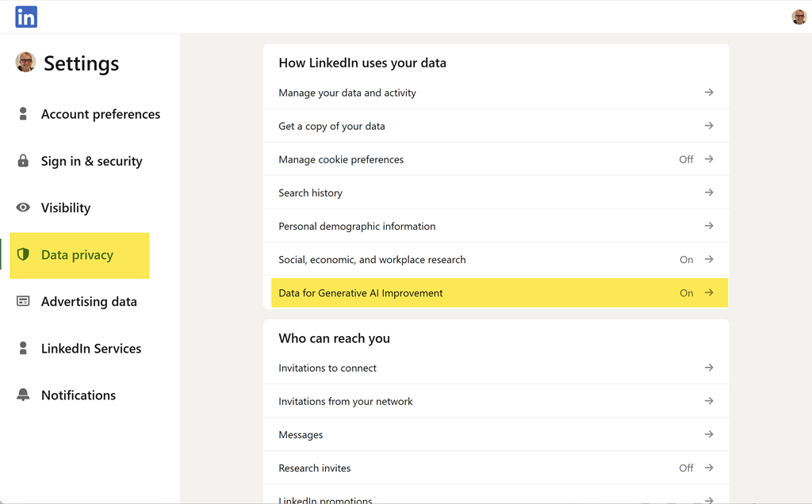Click settings profile photo beside Settings heading

pos(25,62)
